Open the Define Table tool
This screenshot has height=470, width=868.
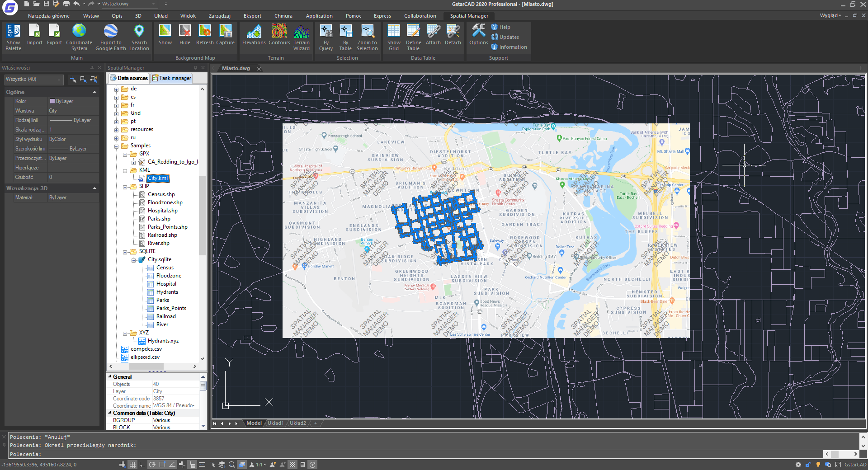coord(413,37)
